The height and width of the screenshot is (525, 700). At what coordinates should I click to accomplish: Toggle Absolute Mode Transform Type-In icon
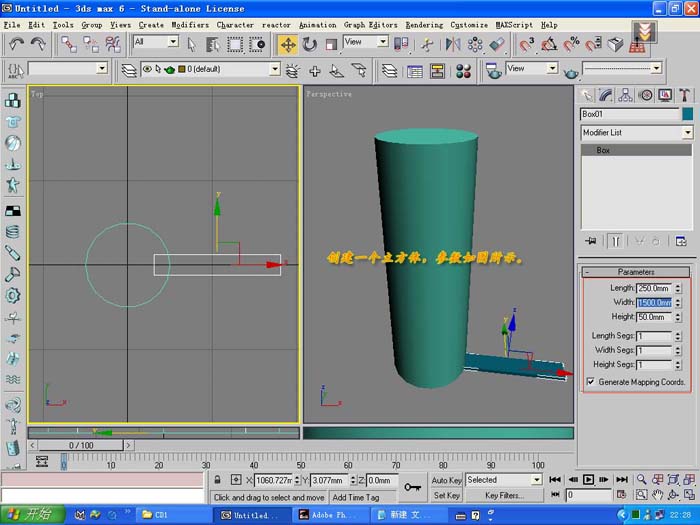click(236, 480)
